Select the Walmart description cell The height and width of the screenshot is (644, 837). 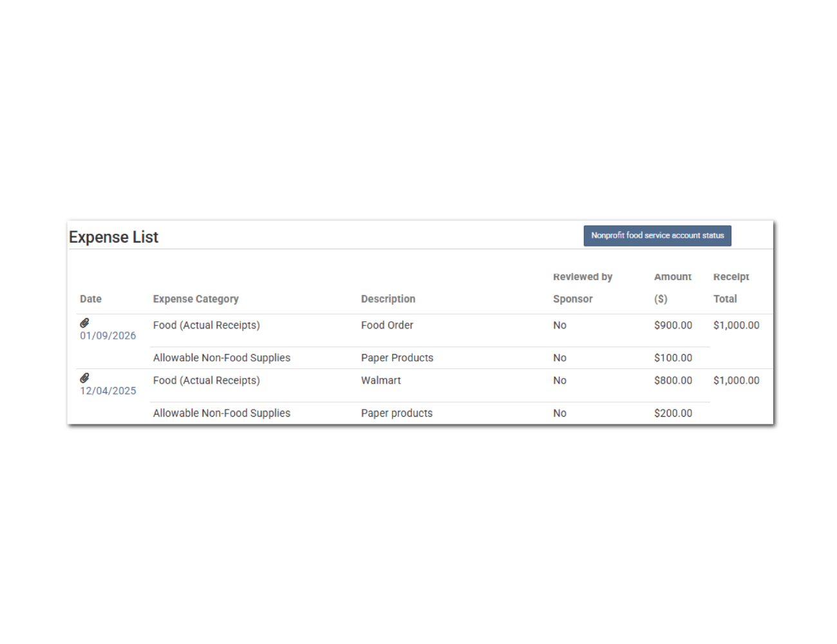[381, 381]
